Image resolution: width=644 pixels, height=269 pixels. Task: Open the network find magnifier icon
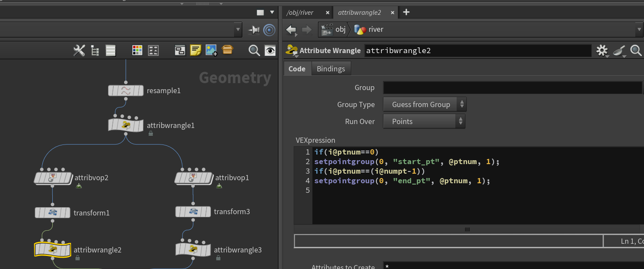click(254, 50)
